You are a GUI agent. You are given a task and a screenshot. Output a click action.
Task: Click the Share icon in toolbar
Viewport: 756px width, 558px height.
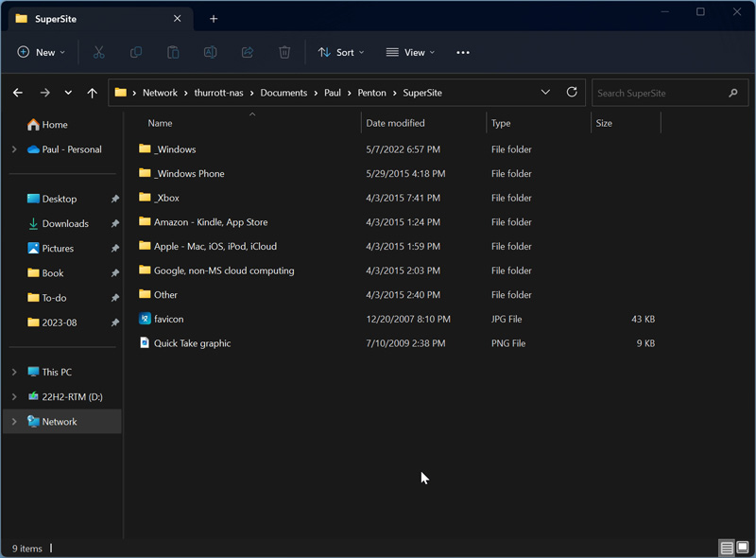point(248,53)
